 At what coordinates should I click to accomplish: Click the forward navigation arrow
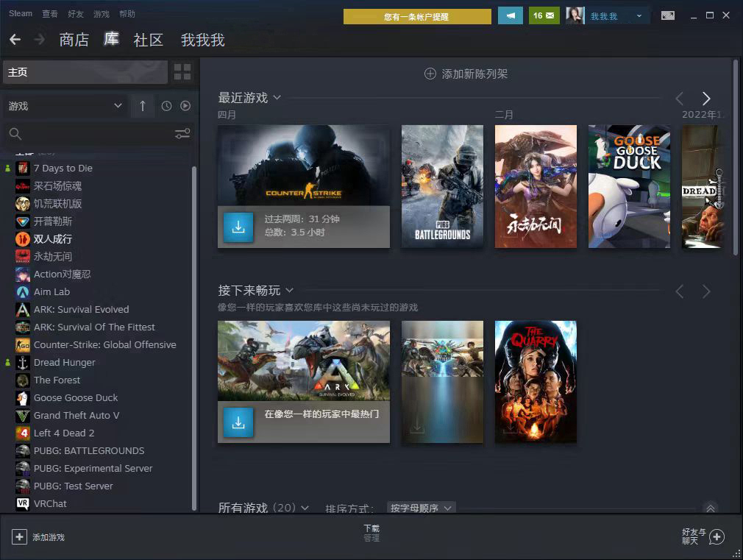pos(39,40)
